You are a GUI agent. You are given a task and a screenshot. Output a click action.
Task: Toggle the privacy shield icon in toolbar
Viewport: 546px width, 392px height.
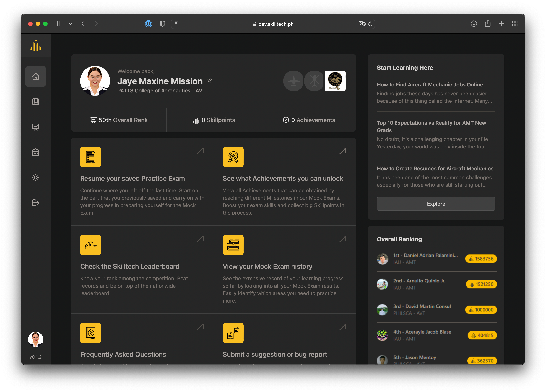click(162, 24)
